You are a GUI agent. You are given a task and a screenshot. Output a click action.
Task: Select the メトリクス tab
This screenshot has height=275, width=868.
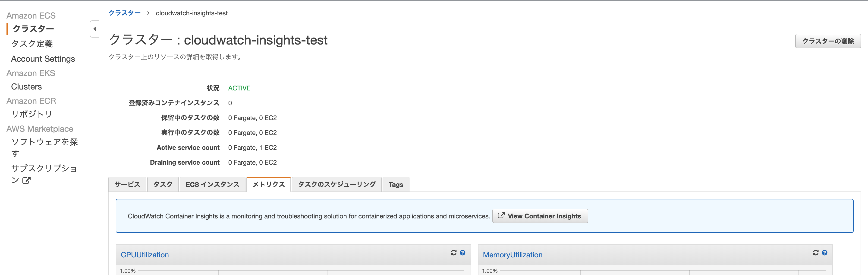pyautogui.click(x=269, y=185)
